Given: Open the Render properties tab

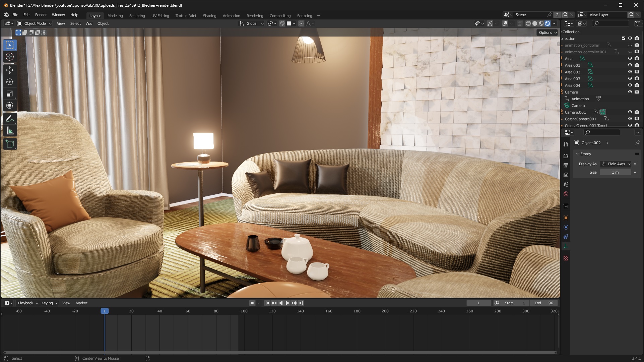Looking at the screenshot, I should (x=566, y=156).
